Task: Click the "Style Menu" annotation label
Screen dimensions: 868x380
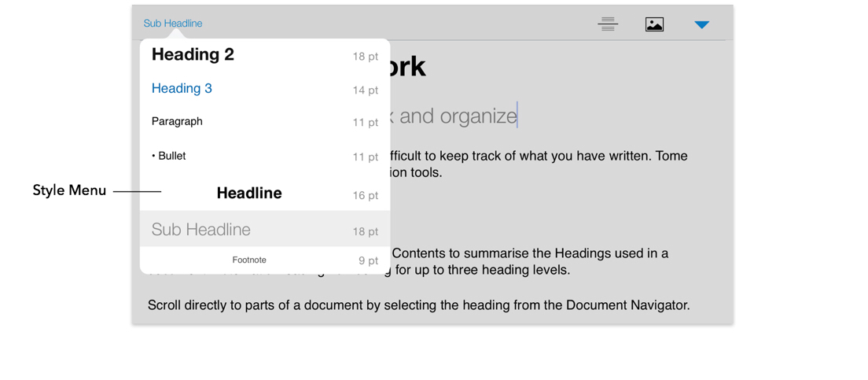Action: (69, 190)
